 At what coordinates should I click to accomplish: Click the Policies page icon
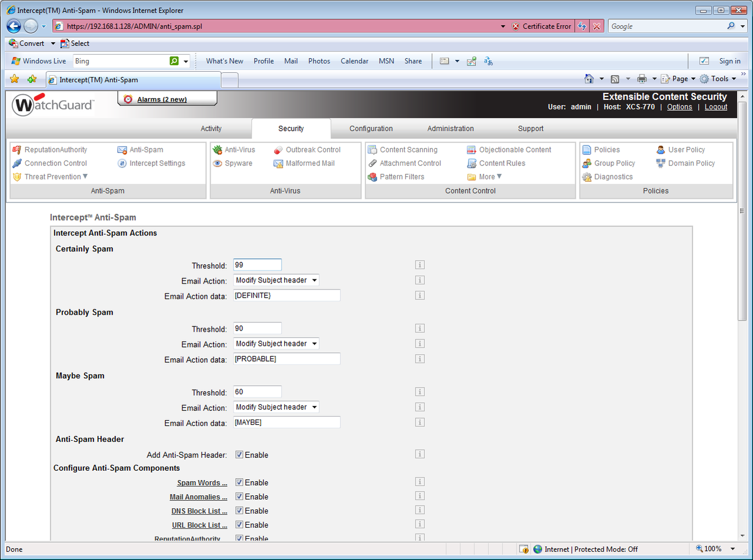(587, 150)
